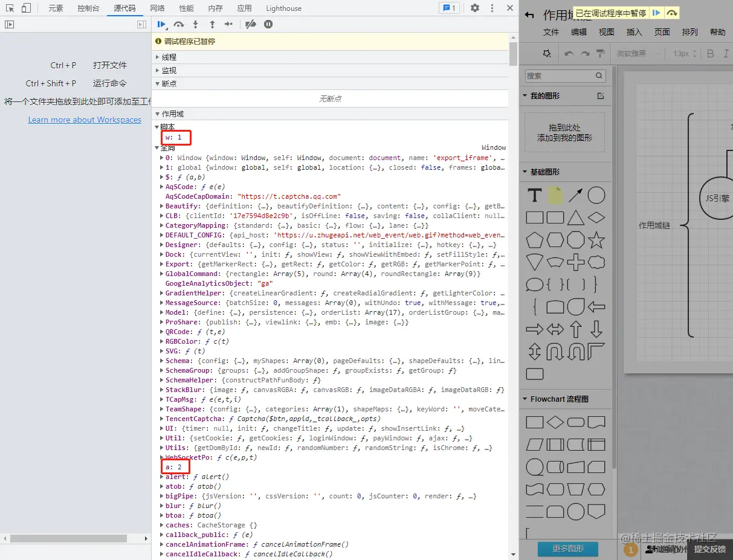Click the 更多图形 button

coord(567,549)
